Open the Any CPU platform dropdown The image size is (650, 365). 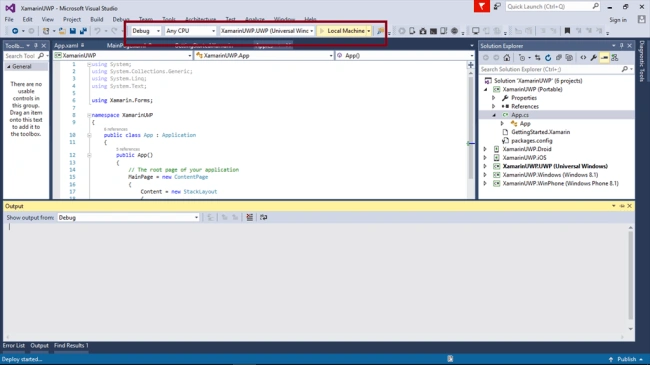(x=190, y=31)
